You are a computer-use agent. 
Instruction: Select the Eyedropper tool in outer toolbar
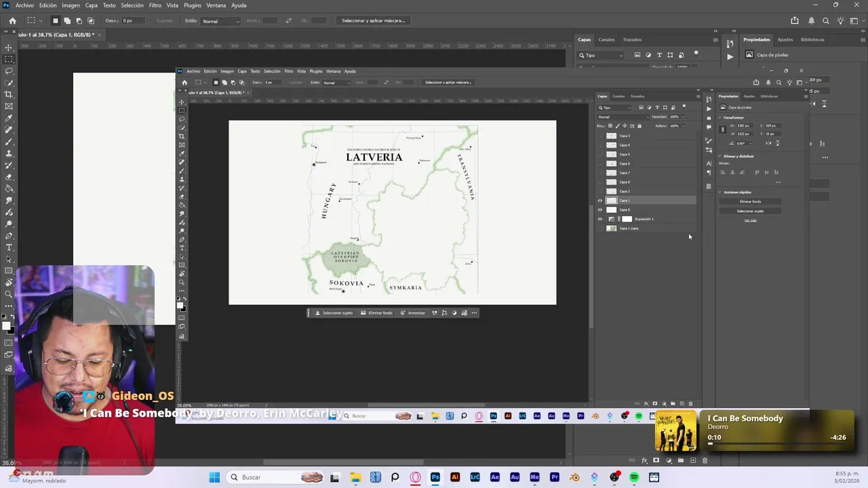[x=9, y=118]
